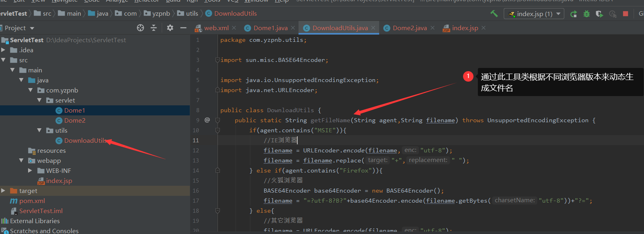
Task: Switch to the Dome1.java tab
Action: [x=270, y=28]
